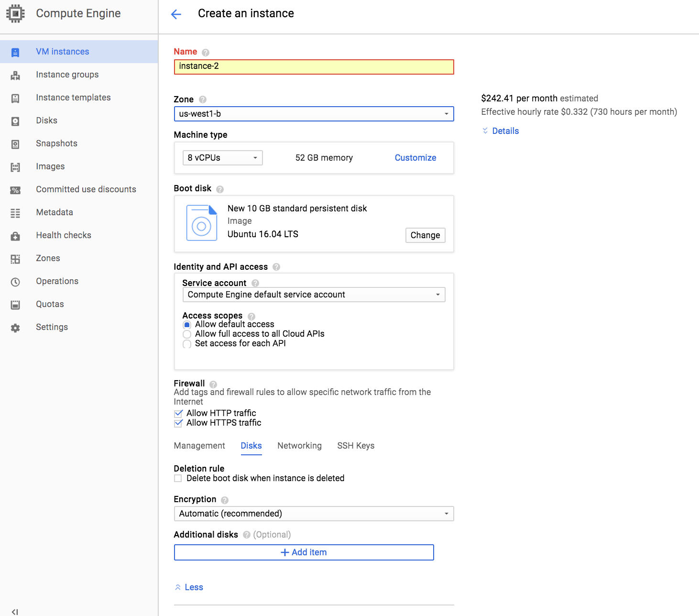
Task: Click the Settings gear icon in sidebar
Action: tap(15, 328)
